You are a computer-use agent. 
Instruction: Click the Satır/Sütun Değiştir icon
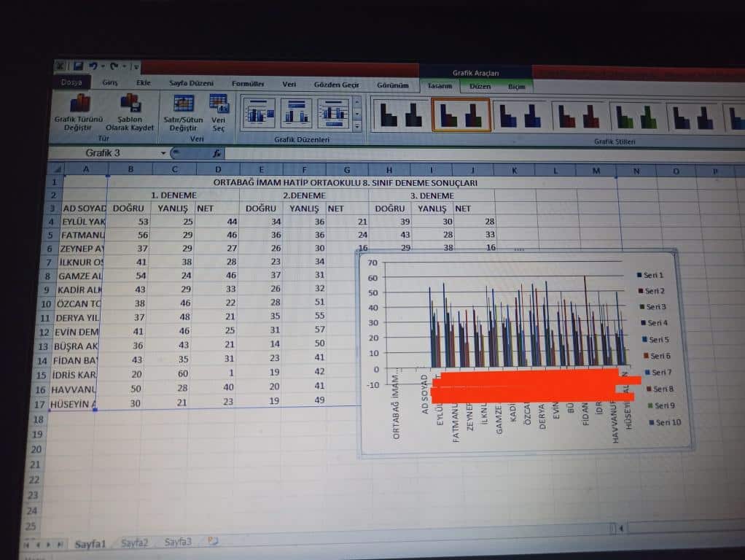point(183,104)
